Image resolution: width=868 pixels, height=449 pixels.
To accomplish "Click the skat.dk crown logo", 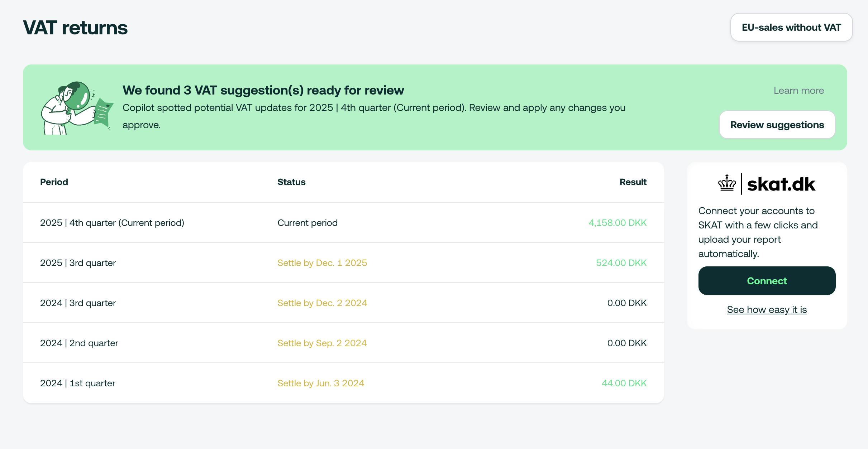I will point(727,184).
